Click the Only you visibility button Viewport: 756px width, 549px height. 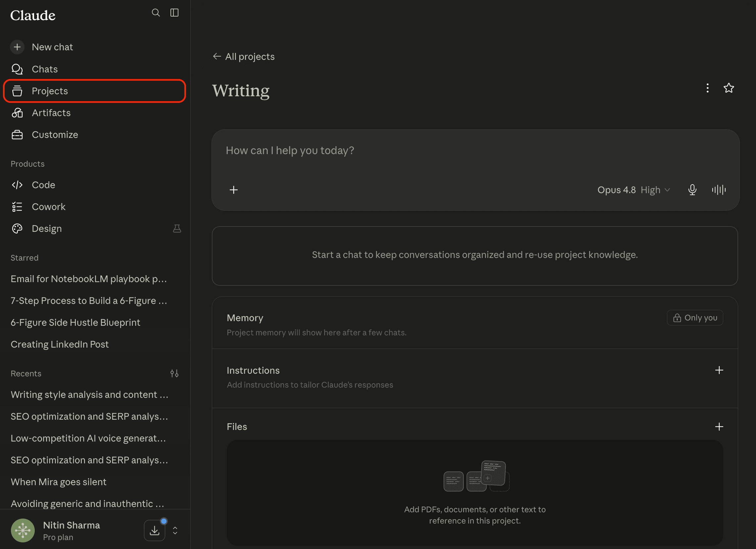pyautogui.click(x=695, y=318)
